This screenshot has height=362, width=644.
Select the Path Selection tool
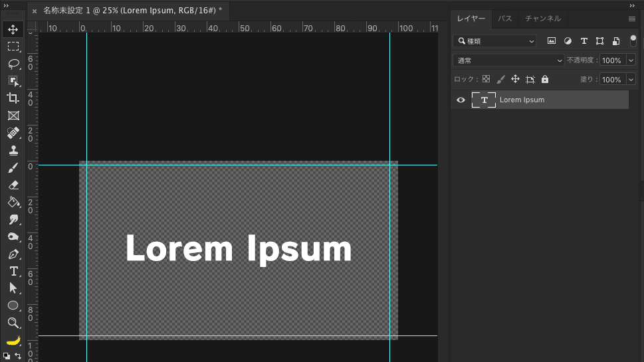(13, 288)
